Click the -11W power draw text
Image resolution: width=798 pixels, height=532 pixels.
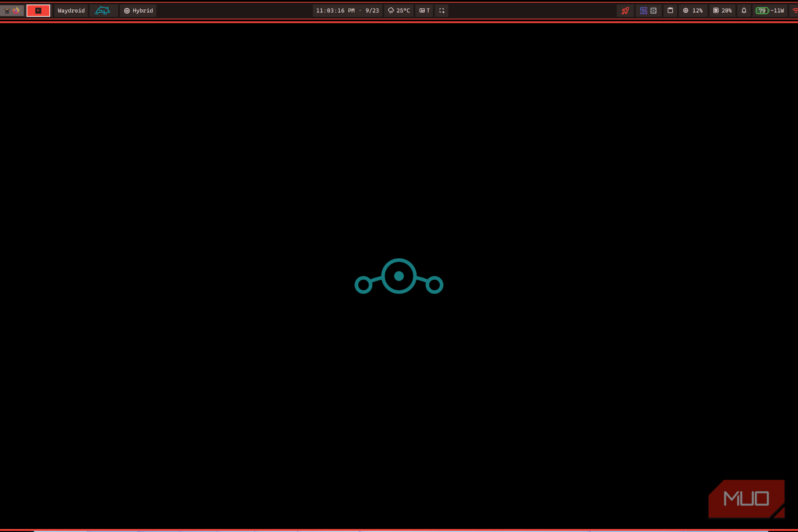click(777, 11)
